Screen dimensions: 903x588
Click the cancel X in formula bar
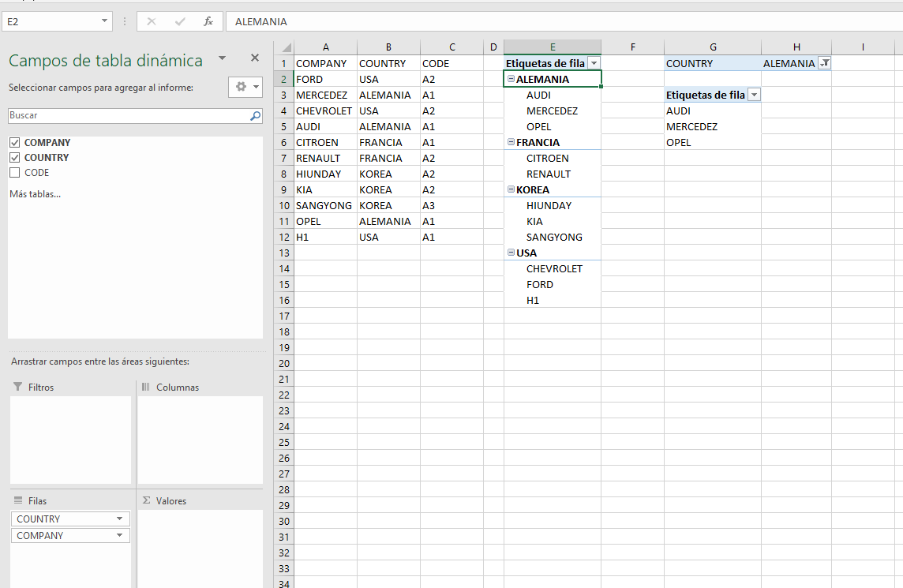coord(152,21)
